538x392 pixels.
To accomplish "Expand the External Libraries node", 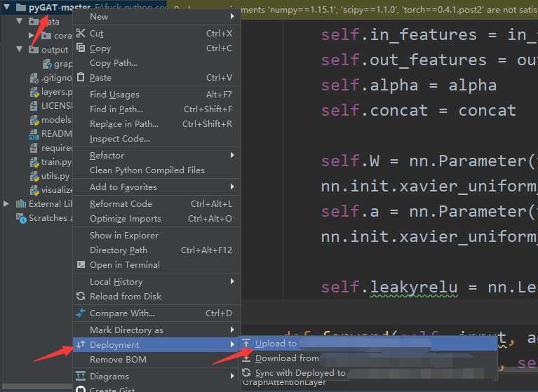I will coord(7,204).
